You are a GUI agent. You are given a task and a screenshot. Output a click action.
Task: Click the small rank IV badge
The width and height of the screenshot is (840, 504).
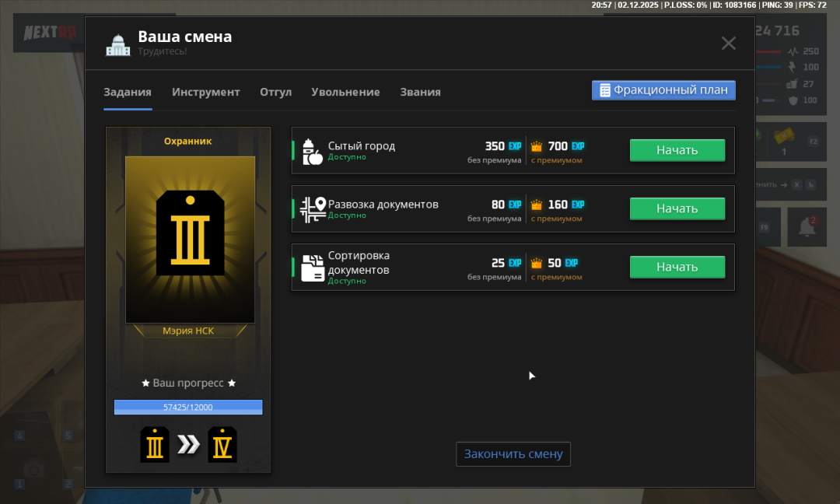click(222, 445)
